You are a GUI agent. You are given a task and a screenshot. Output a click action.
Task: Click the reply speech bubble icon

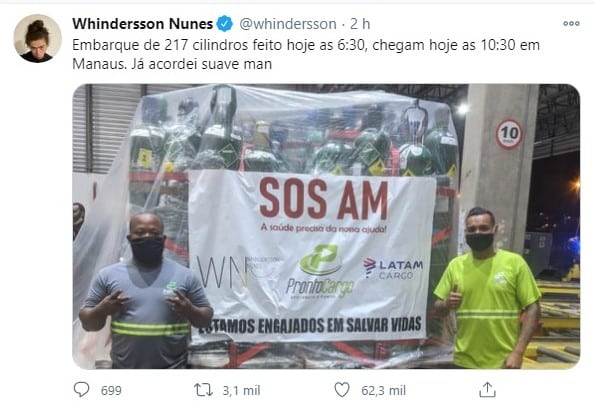[x=81, y=389]
